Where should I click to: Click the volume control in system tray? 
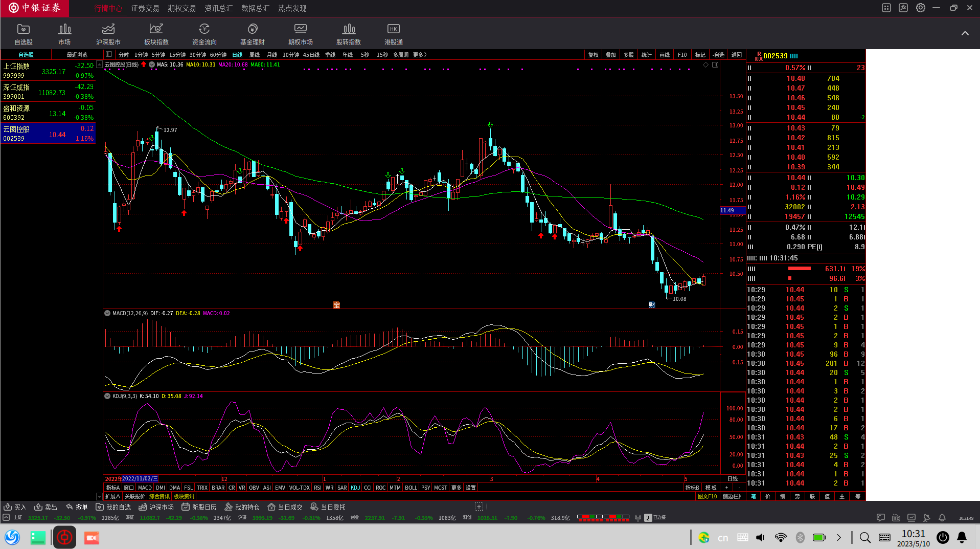[x=760, y=537]
